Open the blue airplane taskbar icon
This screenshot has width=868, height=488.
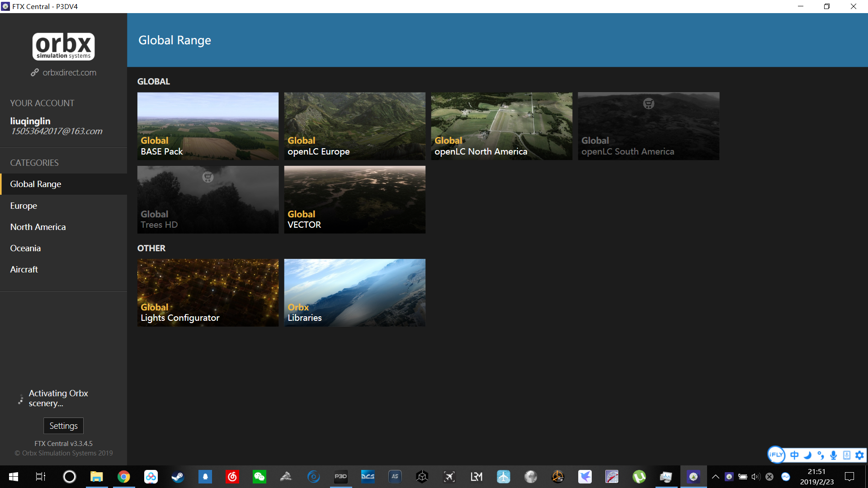tap(504, 477)
